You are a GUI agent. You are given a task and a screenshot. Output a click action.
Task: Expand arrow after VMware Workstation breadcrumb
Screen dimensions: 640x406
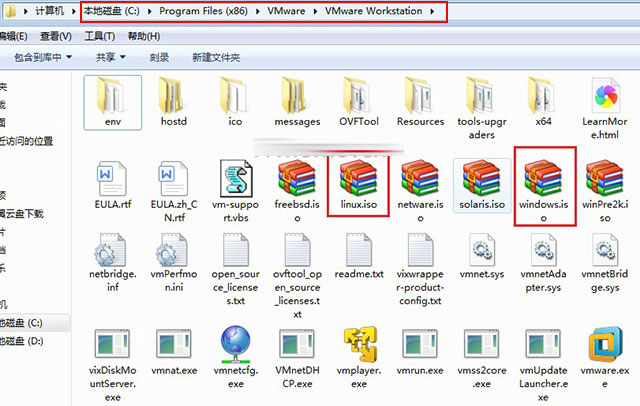(x=432, y=11)
